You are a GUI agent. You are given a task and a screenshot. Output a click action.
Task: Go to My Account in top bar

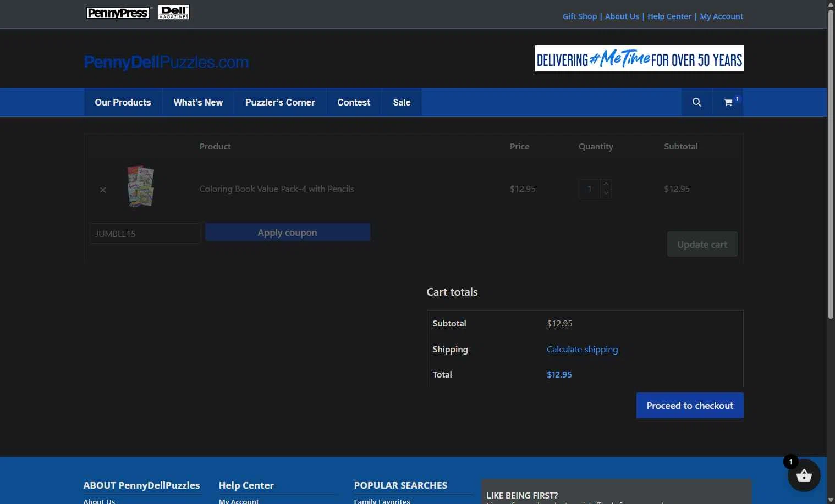721,16
